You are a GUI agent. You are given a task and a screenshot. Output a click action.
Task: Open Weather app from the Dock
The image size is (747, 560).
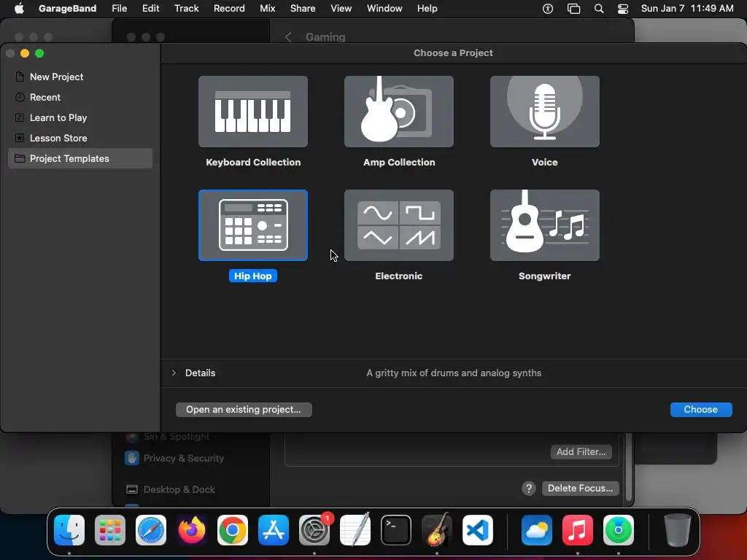coord(537,530)
